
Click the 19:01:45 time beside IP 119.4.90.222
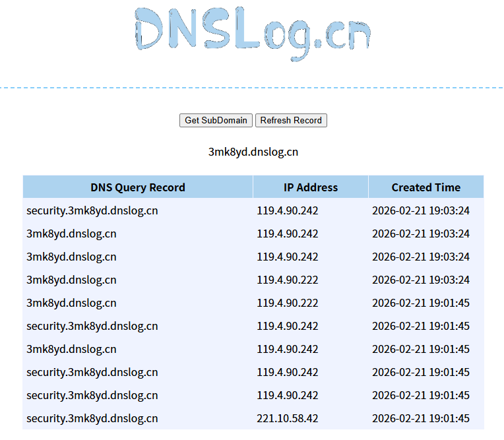(421, 303)
